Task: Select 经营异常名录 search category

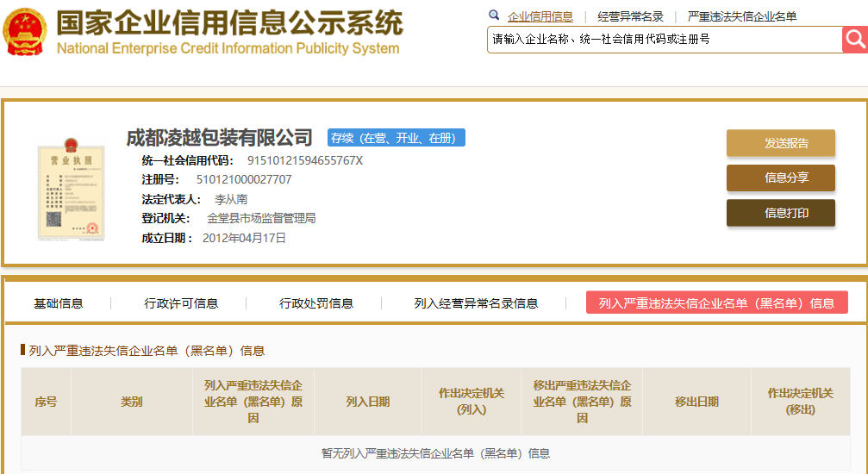Action: click(x=630, y=16)
